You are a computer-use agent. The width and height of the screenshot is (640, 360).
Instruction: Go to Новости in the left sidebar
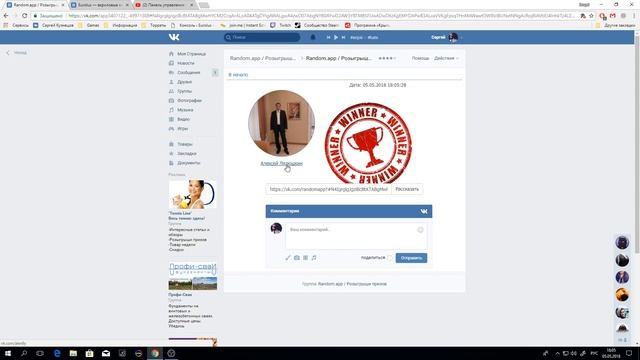(x=186, y=63)
